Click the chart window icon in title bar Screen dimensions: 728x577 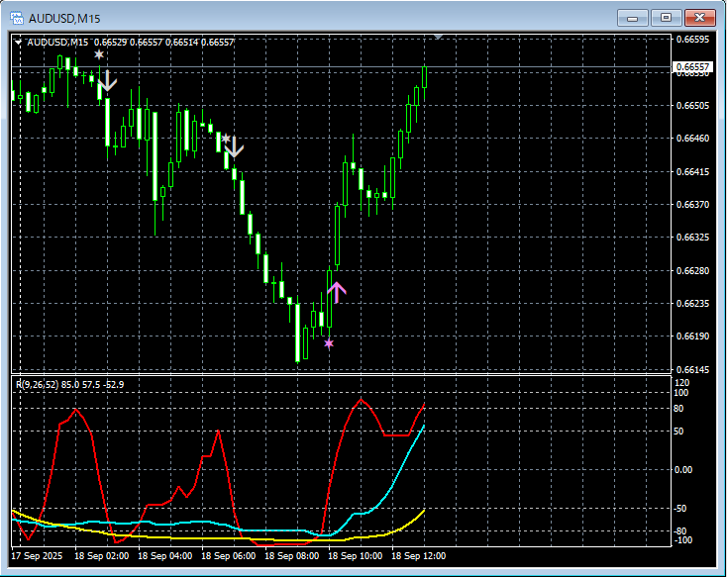click(x=17, y=18)
